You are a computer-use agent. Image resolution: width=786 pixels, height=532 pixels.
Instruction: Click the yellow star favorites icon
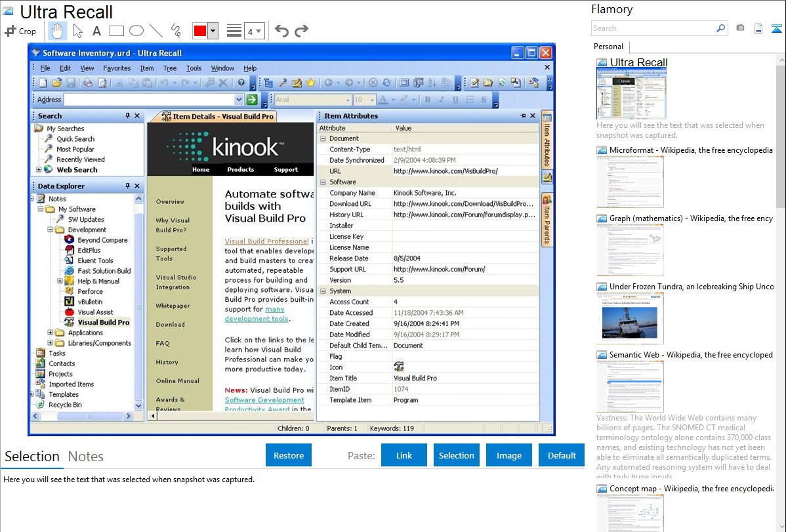tap(311, 83)
